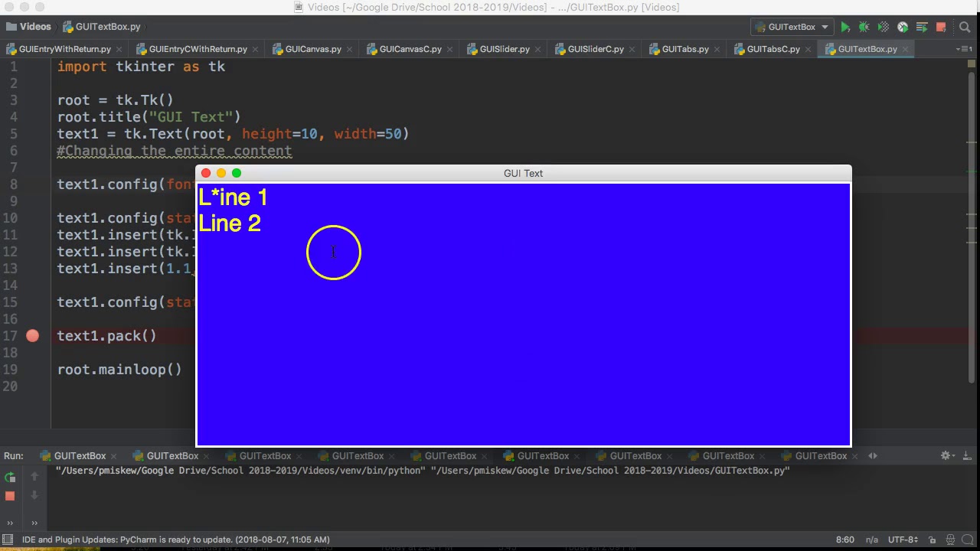Hide the Run tool window icon
This screenshot has height=551, width=980.
(967, 455)
